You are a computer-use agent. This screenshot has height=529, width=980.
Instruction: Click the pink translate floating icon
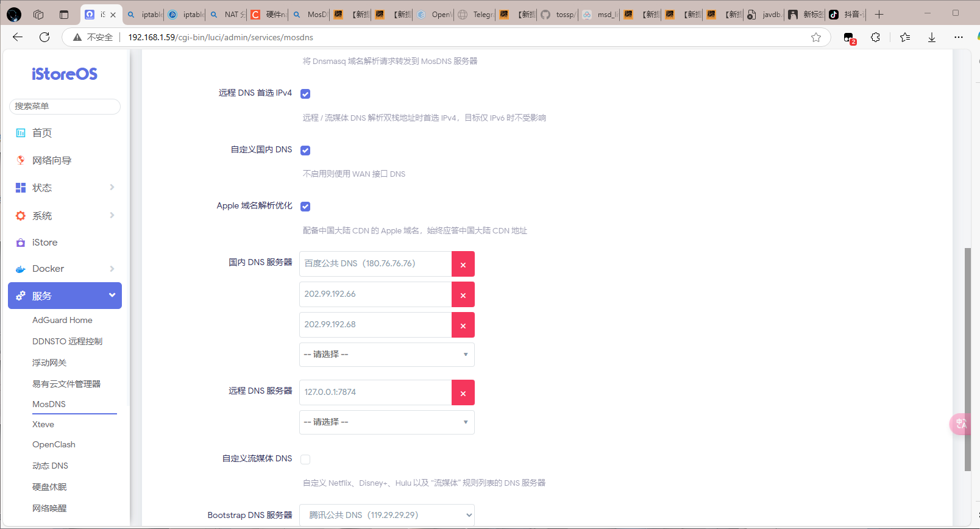click(960, 423)
